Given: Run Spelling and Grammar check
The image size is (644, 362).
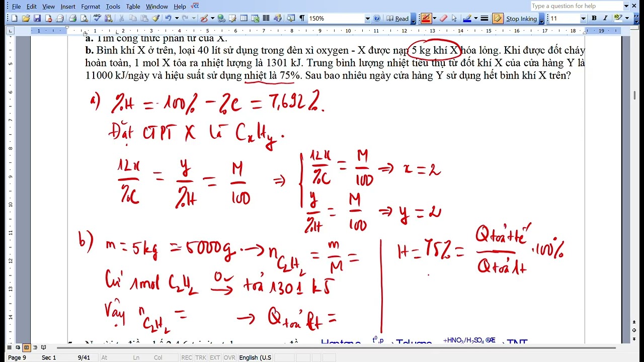Looking at the screenshot, I should pyautogui.click(x=97, y=18).
